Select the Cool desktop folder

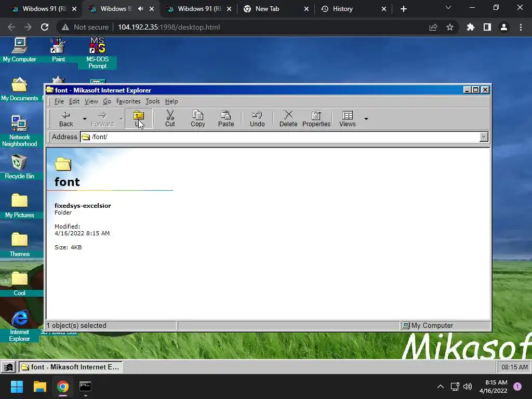coord(19,284)
